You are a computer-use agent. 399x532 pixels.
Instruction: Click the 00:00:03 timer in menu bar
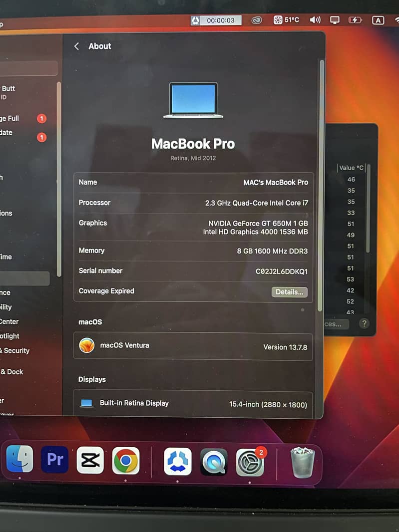click(216, 20)
